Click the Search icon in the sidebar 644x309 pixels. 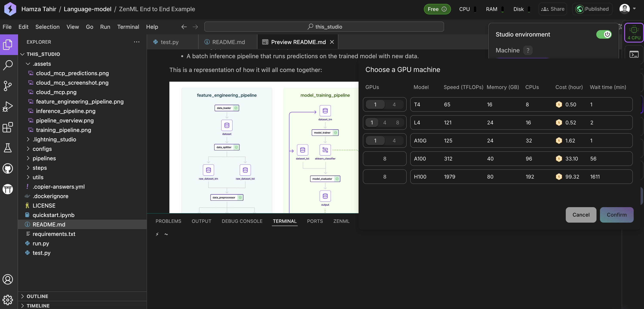point(8,65)
